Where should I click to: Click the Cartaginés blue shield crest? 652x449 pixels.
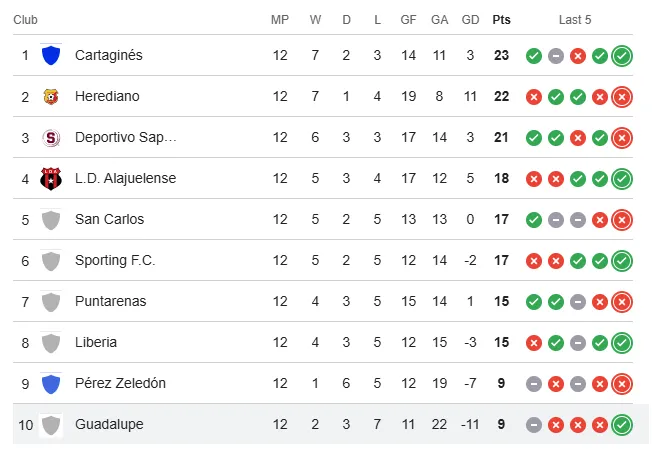[51, 56]
